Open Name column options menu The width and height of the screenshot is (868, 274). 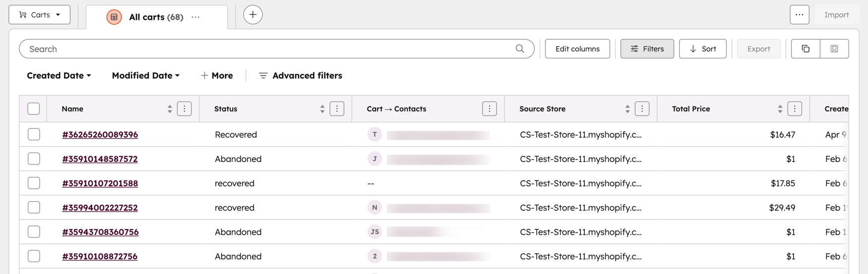184,109
